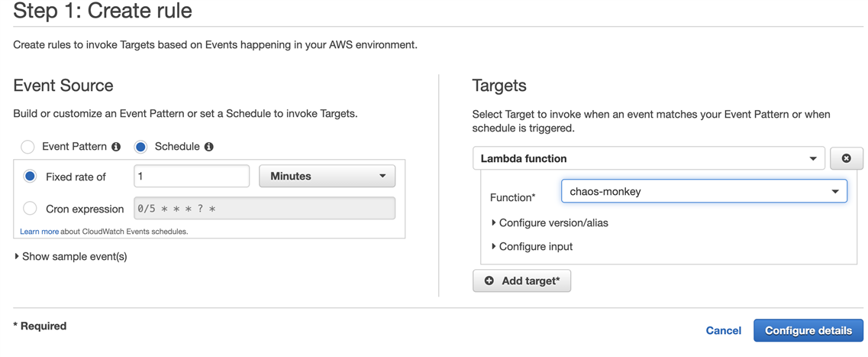This screenshot has height=357, width=868.
Task: Click the plus icon on Add target
Action: tap(489, 281)
